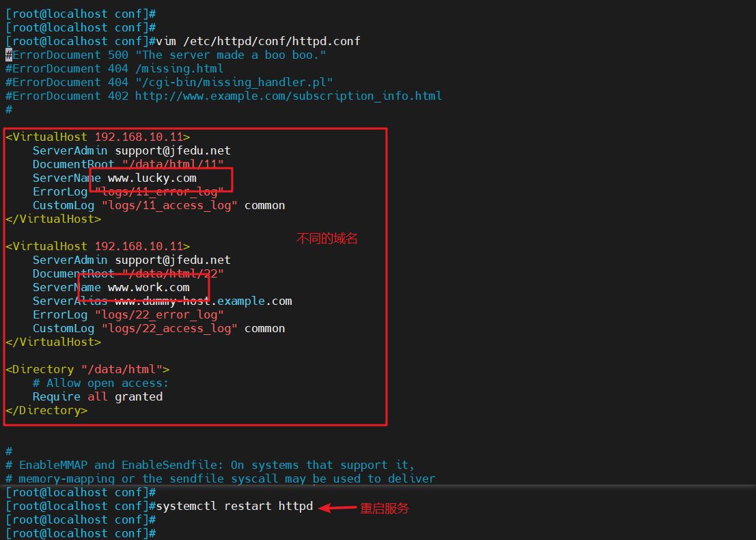Viewport: 756px width, 540px height.
Task: Click the ErrorDocument 500 comment line
Action: [166, 55]
